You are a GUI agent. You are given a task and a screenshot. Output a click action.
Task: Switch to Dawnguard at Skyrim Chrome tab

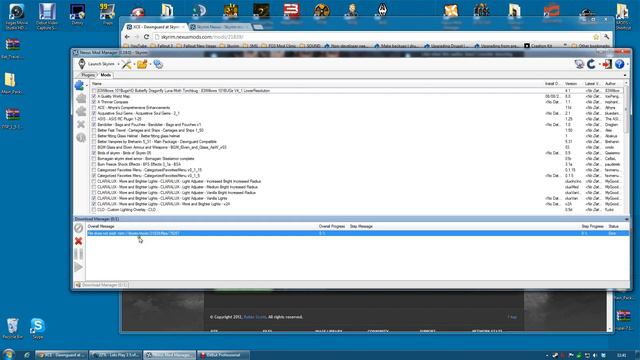click(x=155, y=27)
